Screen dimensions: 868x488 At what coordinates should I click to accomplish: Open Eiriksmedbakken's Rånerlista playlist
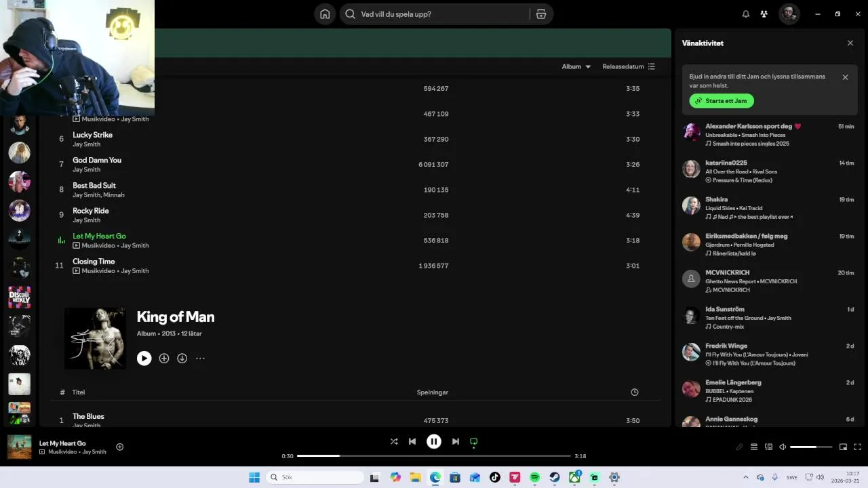pos(734,253)
